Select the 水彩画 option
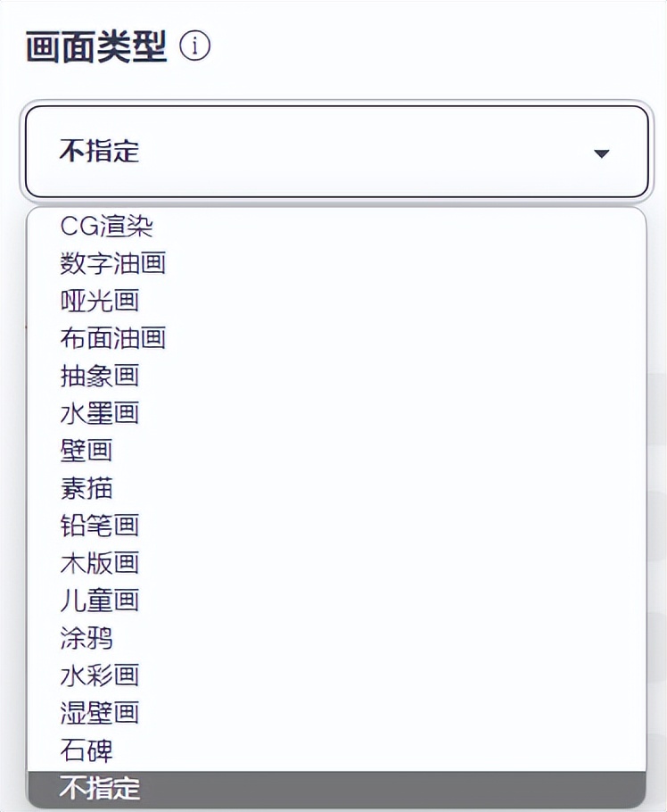667x812 pixels. [x=99, y=675]
